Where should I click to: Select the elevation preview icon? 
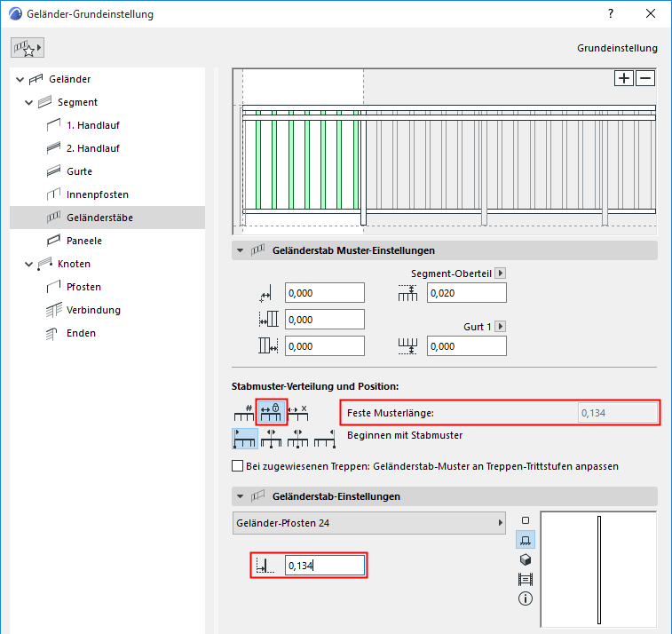click(x=526, y=540)
